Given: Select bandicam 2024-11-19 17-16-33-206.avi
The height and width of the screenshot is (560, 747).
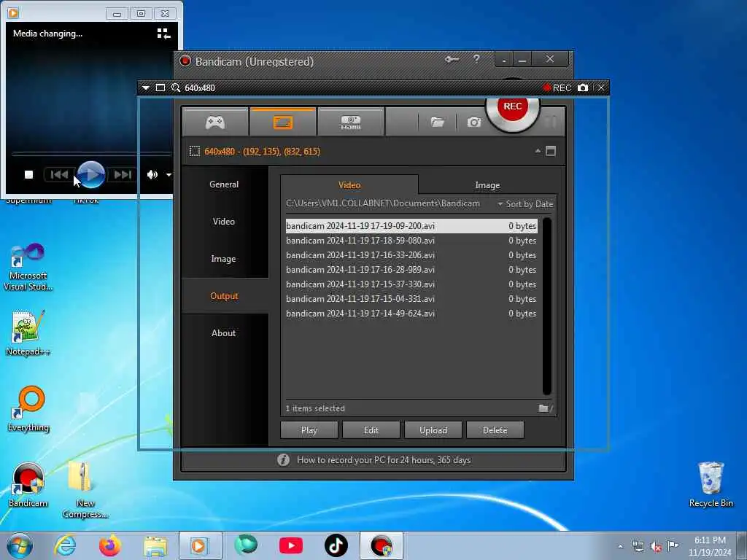Looking at the screenshot, I should 411,255.
